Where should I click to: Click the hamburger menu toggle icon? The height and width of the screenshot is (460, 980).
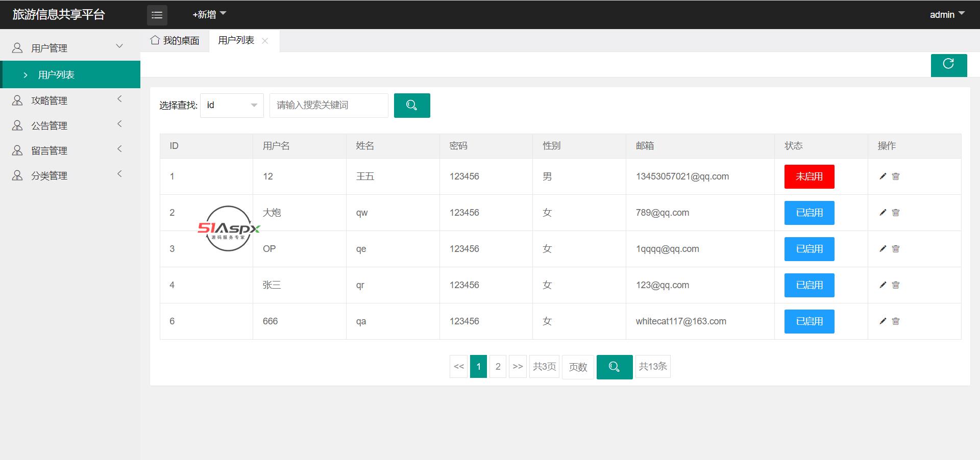(x=157, y=15)
